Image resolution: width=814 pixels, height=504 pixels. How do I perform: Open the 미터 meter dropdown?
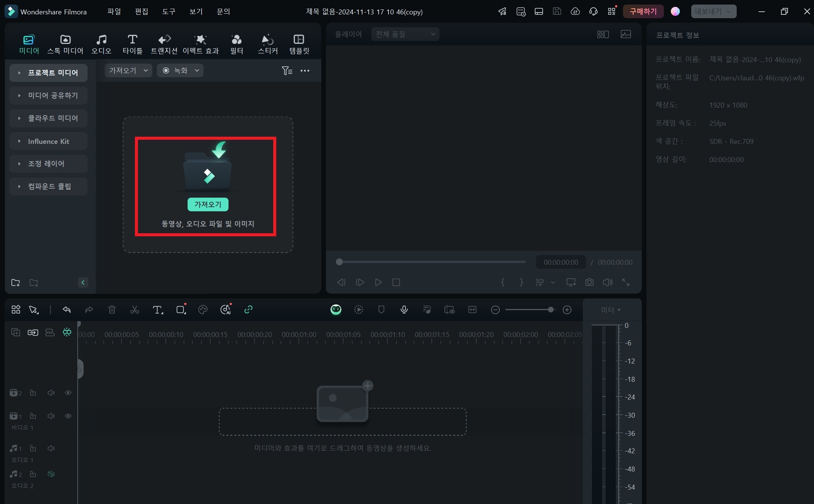[611, 310]
